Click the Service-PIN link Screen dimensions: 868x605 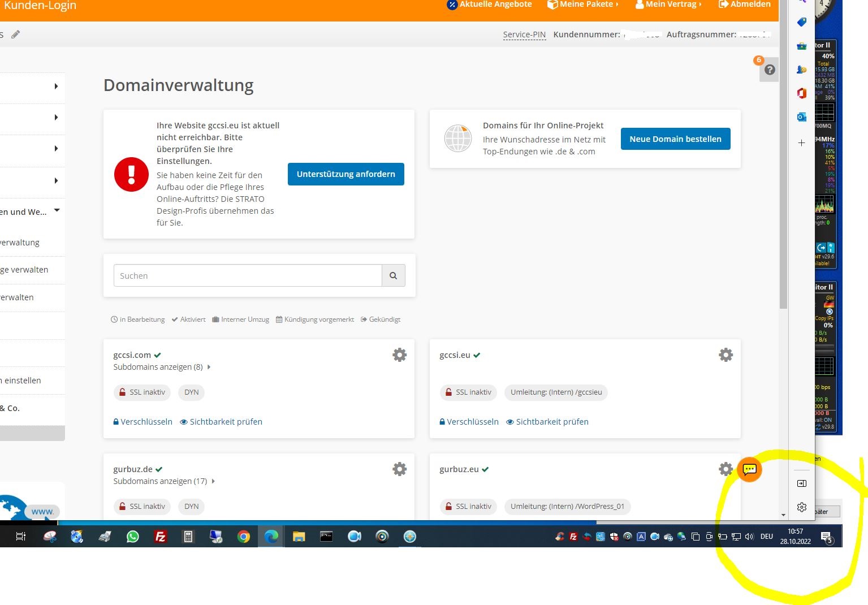point(524,34)
